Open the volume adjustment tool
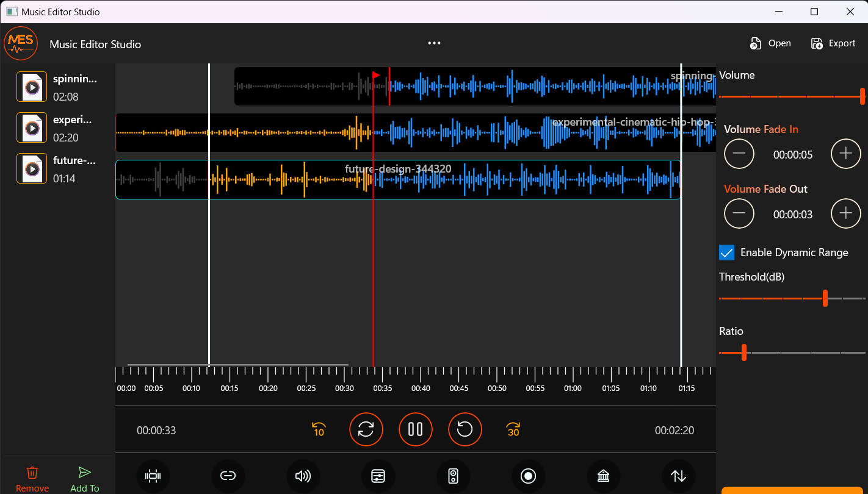The width and height of the screenshot is (868, 494). pyautogui.click(x=303, y=476)
